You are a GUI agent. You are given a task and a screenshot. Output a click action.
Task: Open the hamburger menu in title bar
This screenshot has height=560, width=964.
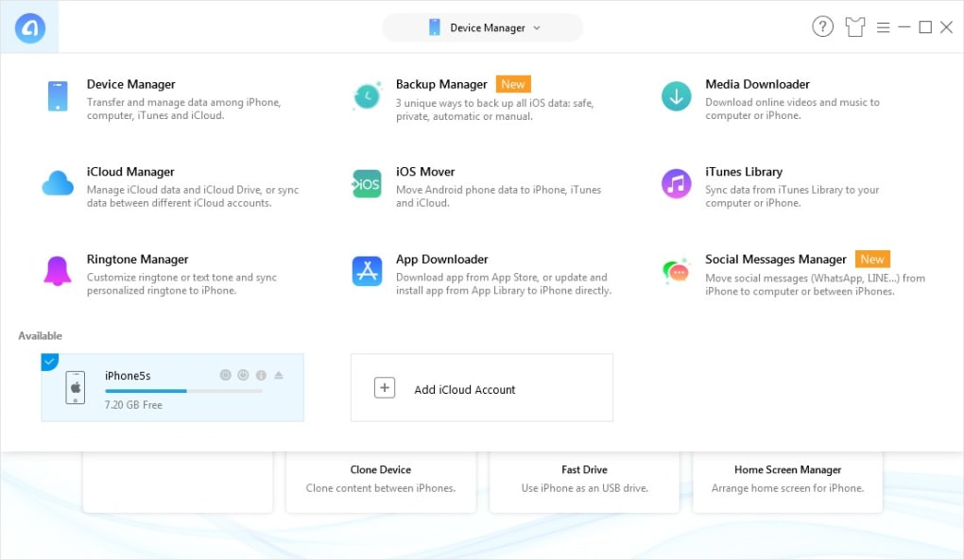(883, 28)
